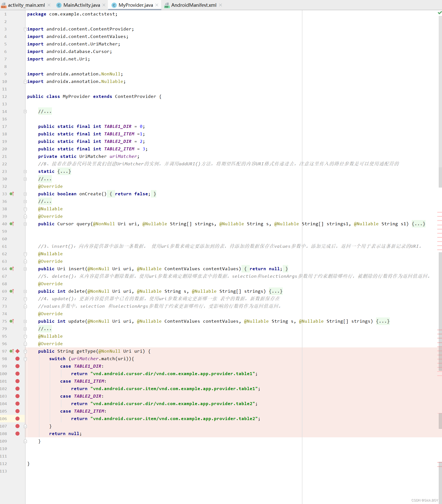Expand the insert method fold on line 64
442x504 pixels.
(x=25, y=269)
